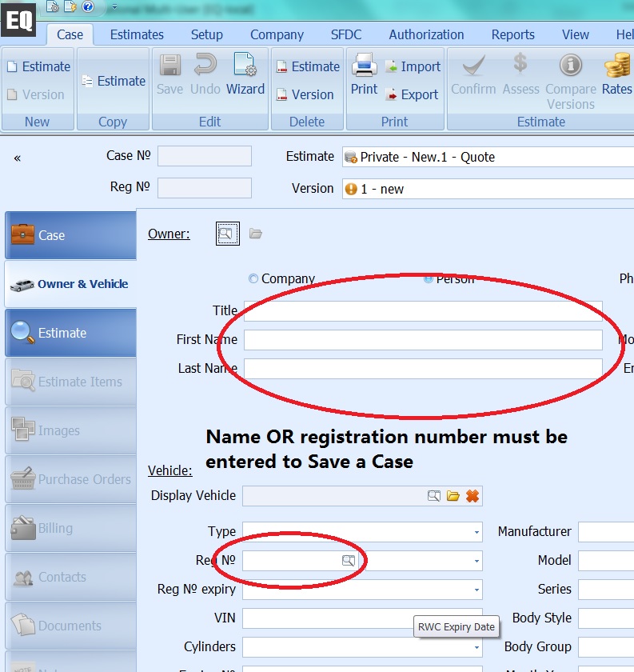Image resolution: width=634 pixels, height=672 pixels.
Task: Open the Authorization ribbon tab
Action: click(x=426, y=34)
